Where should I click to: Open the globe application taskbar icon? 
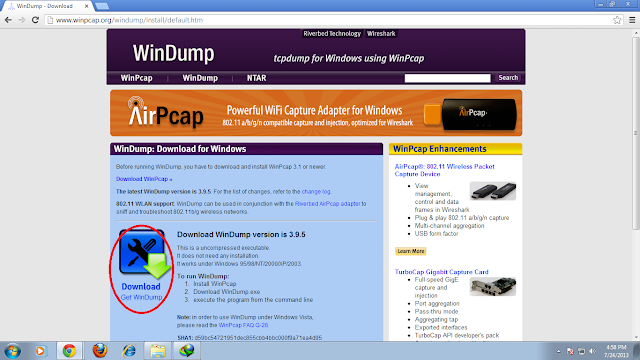click(x=187, y=351)
